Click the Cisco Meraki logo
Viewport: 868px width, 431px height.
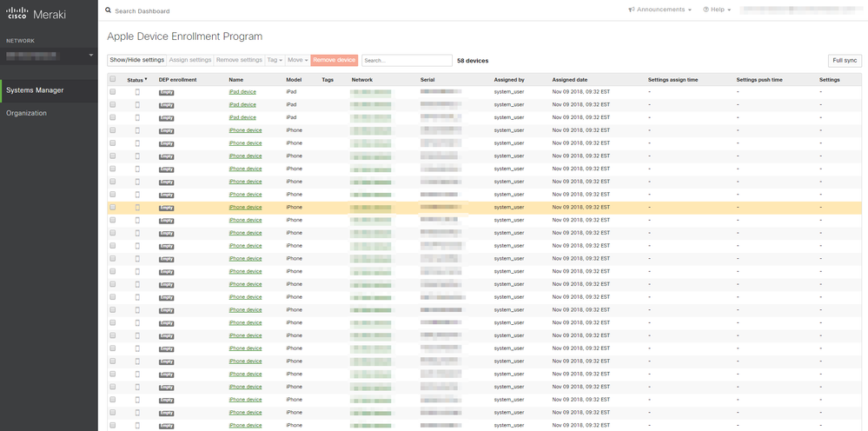click(36, 14)
